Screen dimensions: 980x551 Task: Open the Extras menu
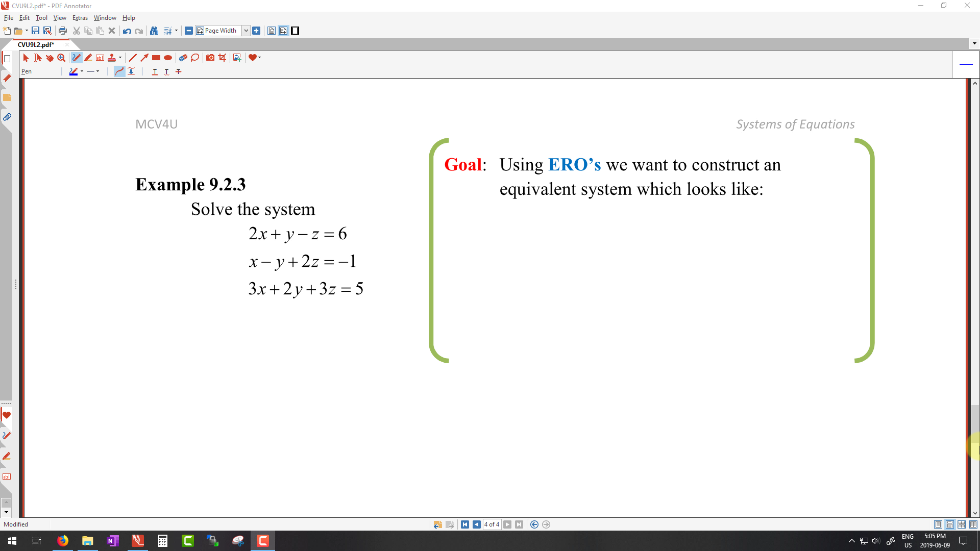point(80,18)
